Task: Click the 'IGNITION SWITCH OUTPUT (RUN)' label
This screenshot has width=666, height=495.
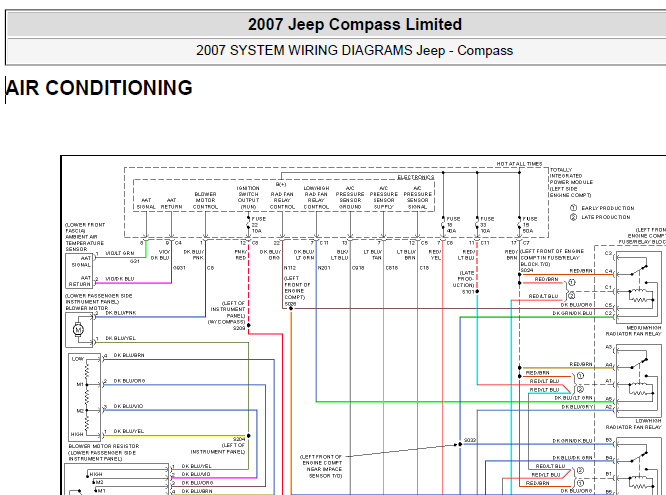Action: click(248, 197)
